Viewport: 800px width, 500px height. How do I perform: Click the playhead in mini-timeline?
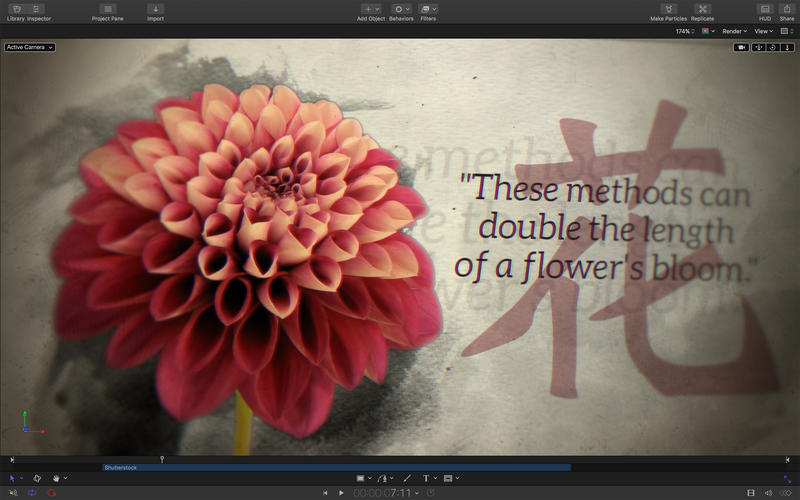pyautogui.click(x=162, y=459)
